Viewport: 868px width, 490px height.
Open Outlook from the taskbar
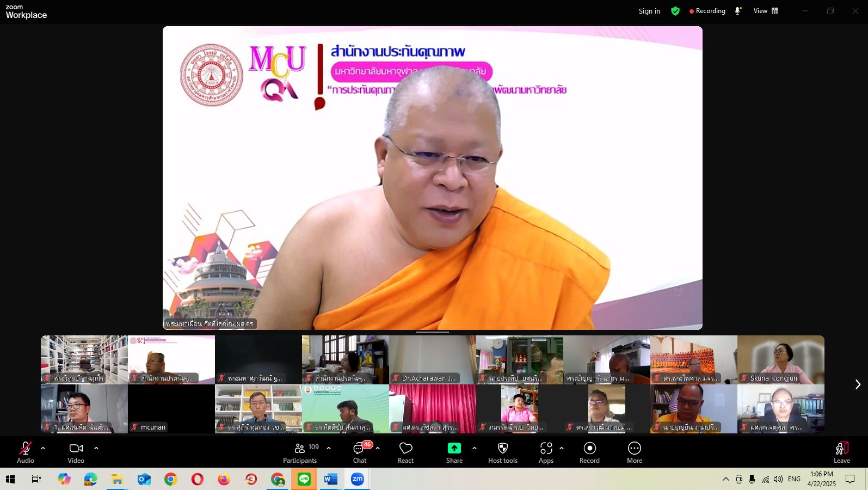(144, 479)
